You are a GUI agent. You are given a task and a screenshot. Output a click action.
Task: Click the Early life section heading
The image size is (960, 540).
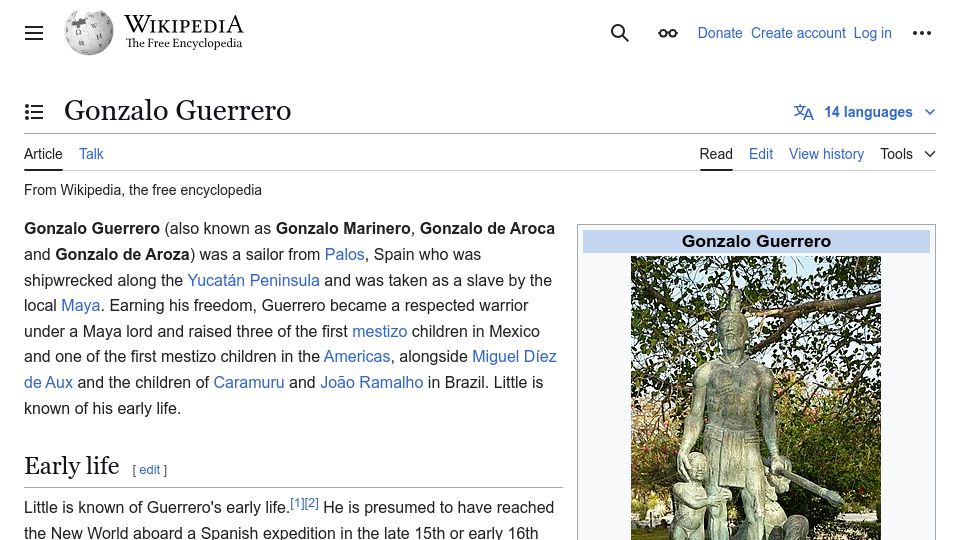72,466
